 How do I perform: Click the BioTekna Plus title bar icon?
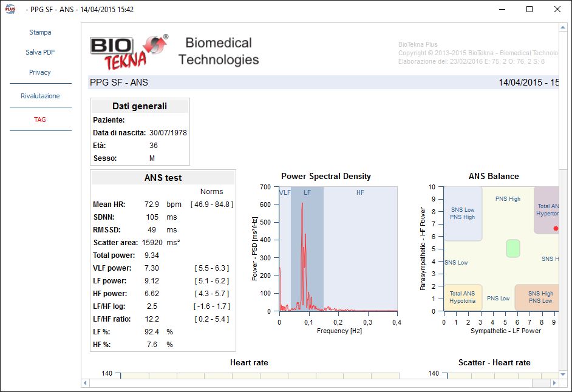10,9
